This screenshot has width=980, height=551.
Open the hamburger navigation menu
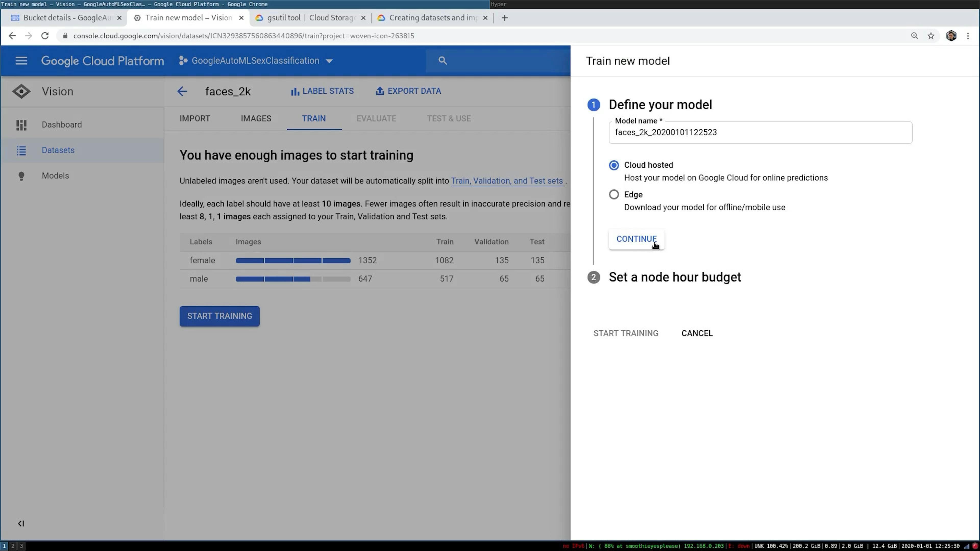pyautogui.click(x=21, y=61)
